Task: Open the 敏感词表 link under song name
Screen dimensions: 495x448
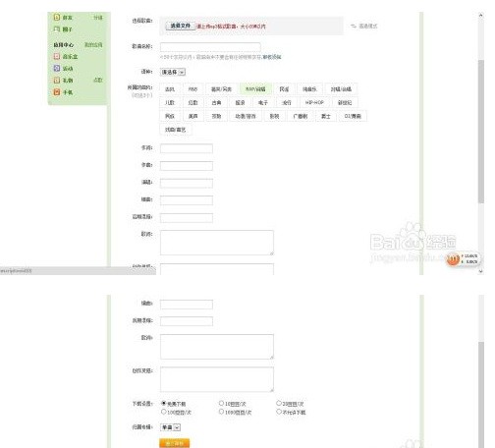Action: coord(272,57)
